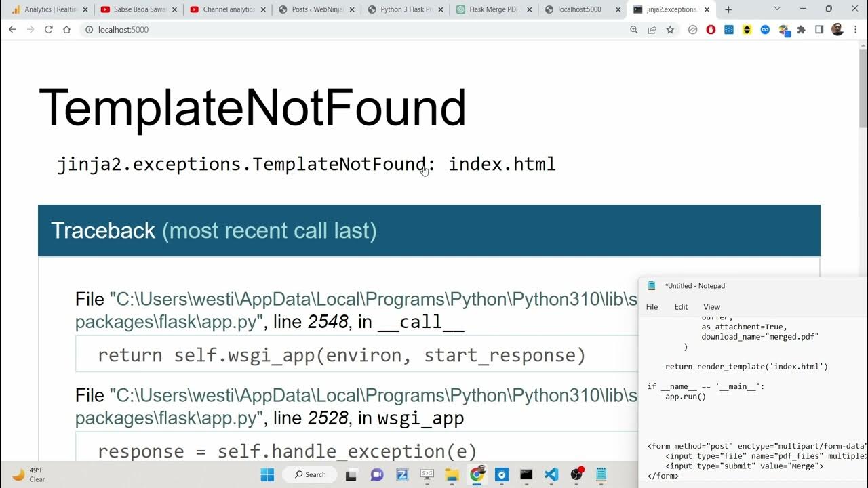Open the Extensions puzzle piece menu
This screenshot has width=868, height=488.
(802, 30)
